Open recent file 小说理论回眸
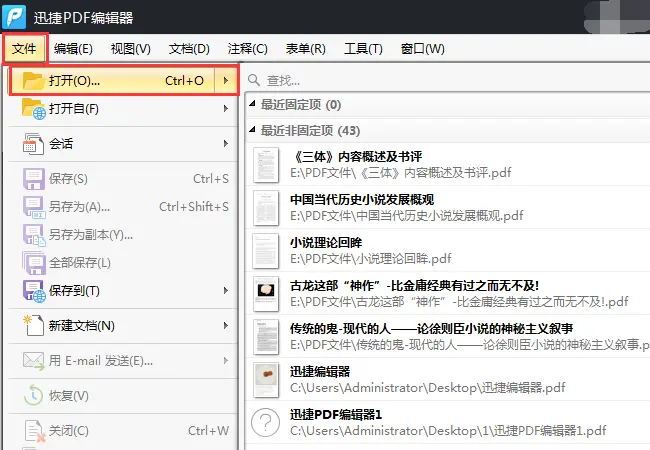The image size is (650, 450). pyautogui.click(x=448, y=251)
